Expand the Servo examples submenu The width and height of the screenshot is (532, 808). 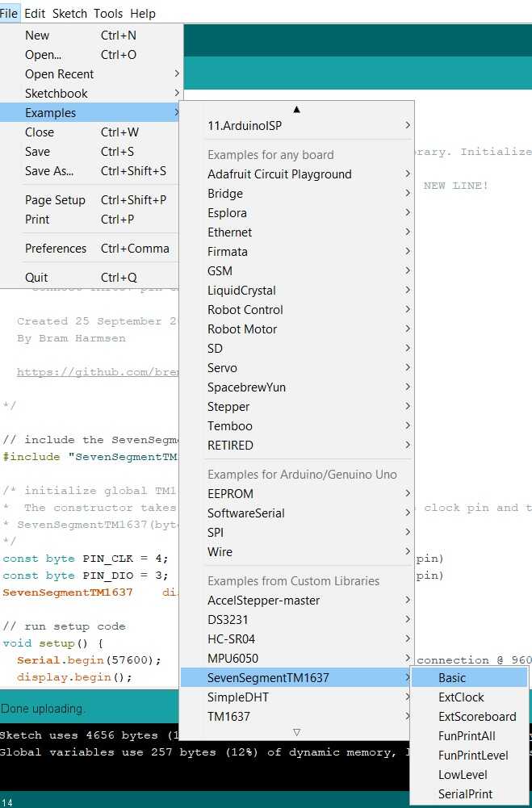(222, 367)
